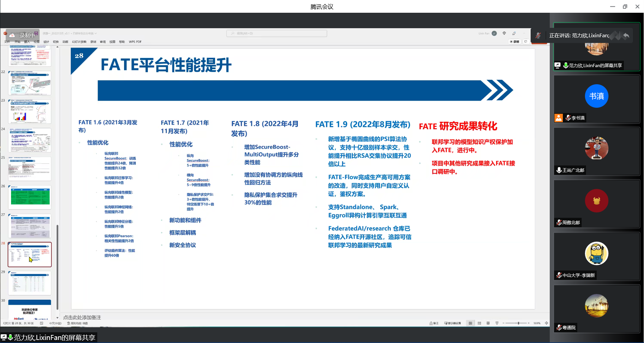Click the diamond premium icon in PowerPoint title bar

point(504,33)
